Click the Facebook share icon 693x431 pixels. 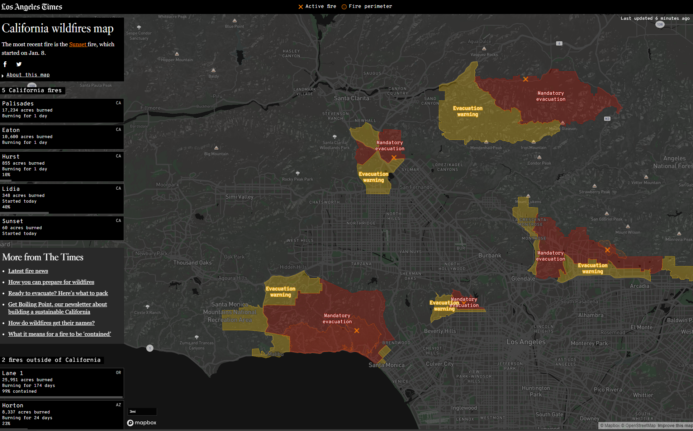(x=5, y=64)
